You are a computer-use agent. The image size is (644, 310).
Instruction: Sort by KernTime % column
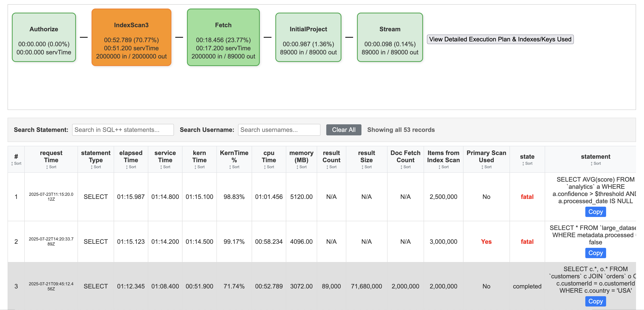click(x=234, y=167)
